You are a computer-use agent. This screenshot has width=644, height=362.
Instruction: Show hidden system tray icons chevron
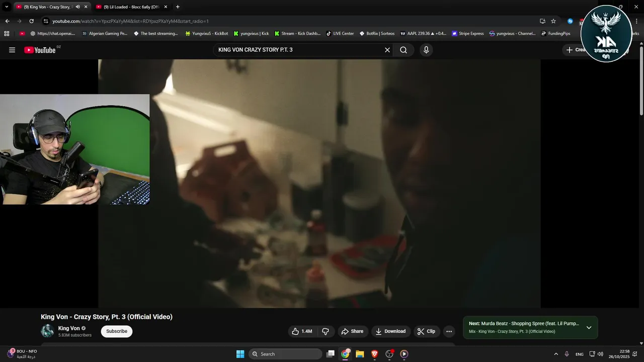556,354
